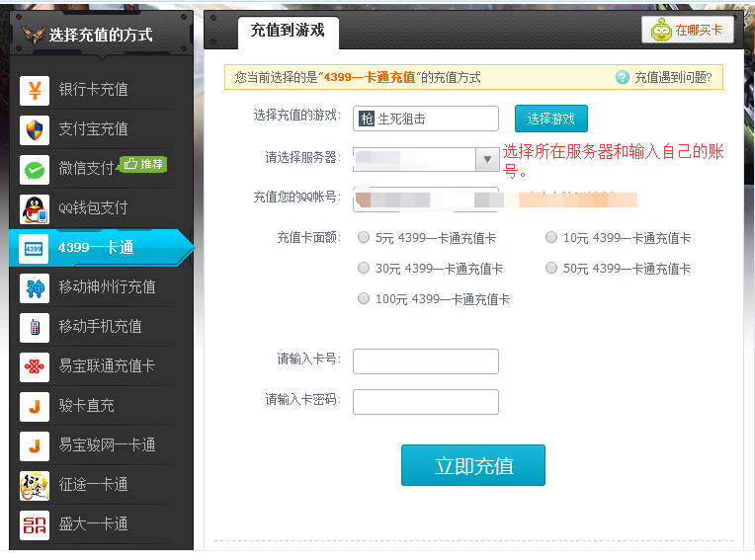Choose 易宝骏网一卡通 payment method
Screen dimensions: 755x560
(x=101, y=446)
